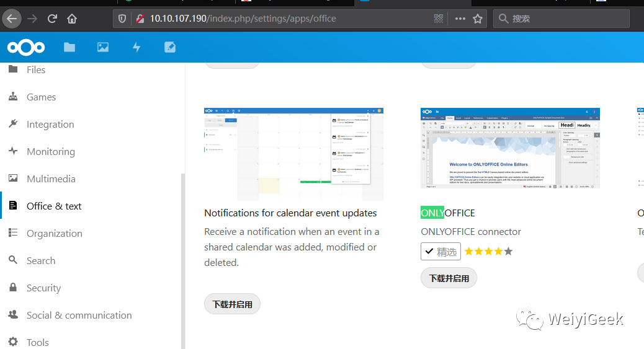Screen dimensions: 644x349
Task: Open the ONLYOFFICE app title
Action: pos(448,213)
